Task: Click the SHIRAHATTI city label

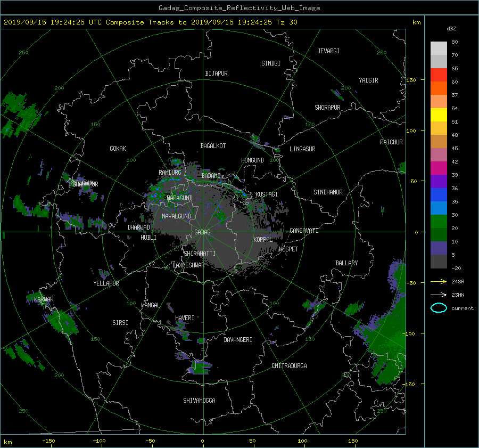Action: click(x=200, y=254)
